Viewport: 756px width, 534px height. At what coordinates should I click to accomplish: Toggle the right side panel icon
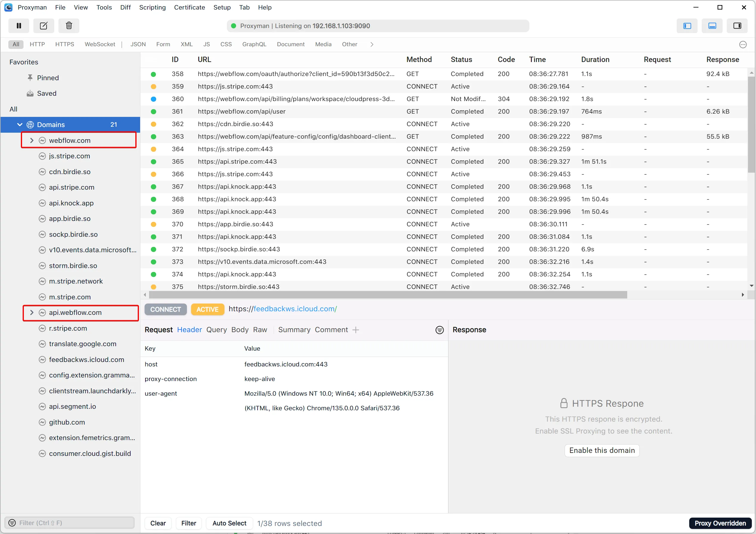(737, 26)
